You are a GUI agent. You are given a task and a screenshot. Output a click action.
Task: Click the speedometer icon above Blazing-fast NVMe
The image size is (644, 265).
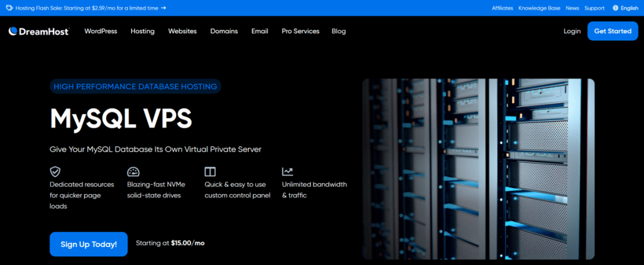[x=133, y=171]
